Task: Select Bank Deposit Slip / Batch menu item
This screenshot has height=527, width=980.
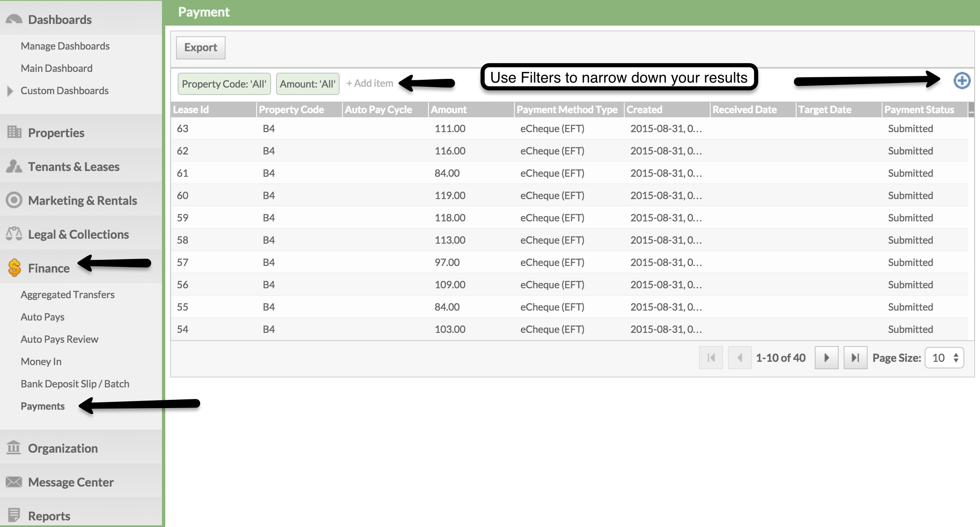Action: [75, 384]
